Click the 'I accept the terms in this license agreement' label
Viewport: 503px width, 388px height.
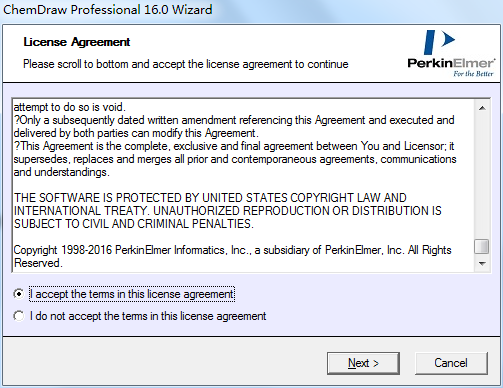(132, 294)
